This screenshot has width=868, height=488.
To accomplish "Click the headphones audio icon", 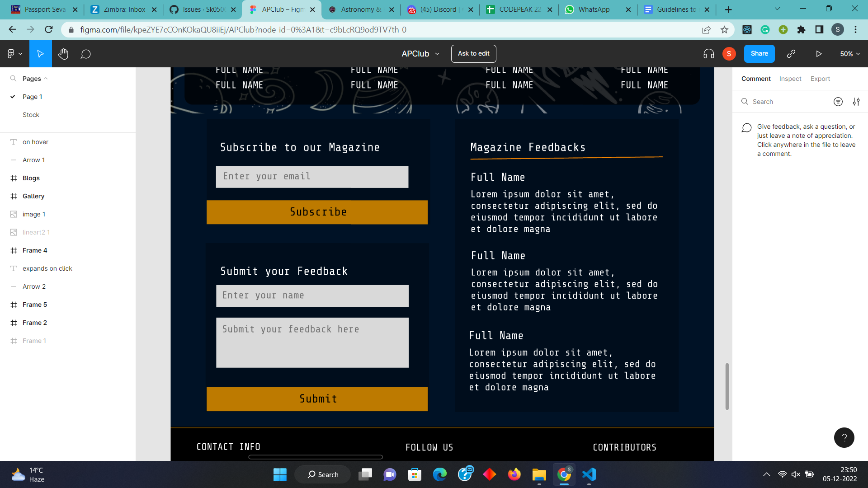I will 708,54.
